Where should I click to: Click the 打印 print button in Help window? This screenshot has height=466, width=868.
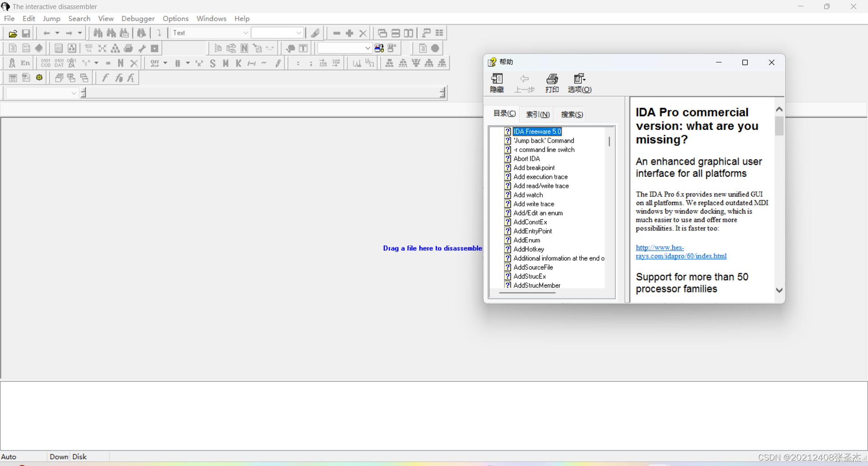[552, 84]
